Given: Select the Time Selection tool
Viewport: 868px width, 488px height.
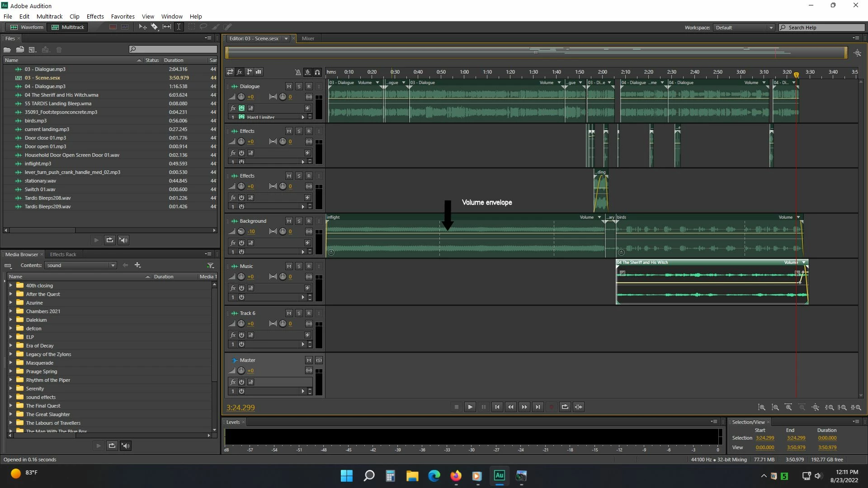Looking at the screenshot, I should click(179, 27).
